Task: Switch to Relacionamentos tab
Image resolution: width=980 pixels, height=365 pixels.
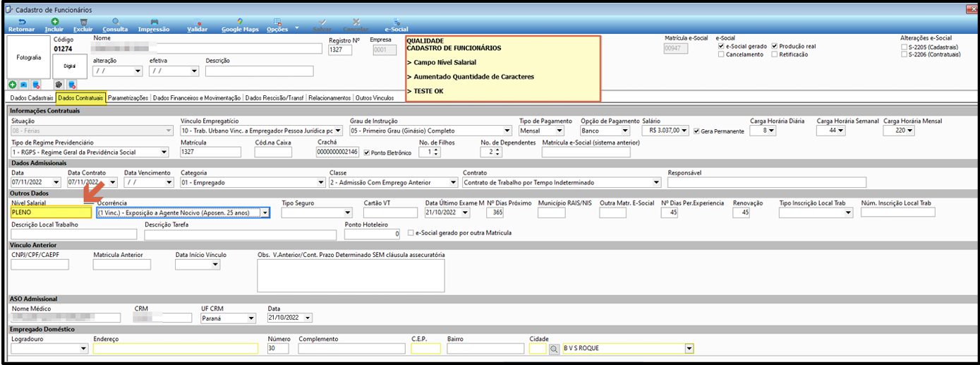Action: click(x=329, y=97)
